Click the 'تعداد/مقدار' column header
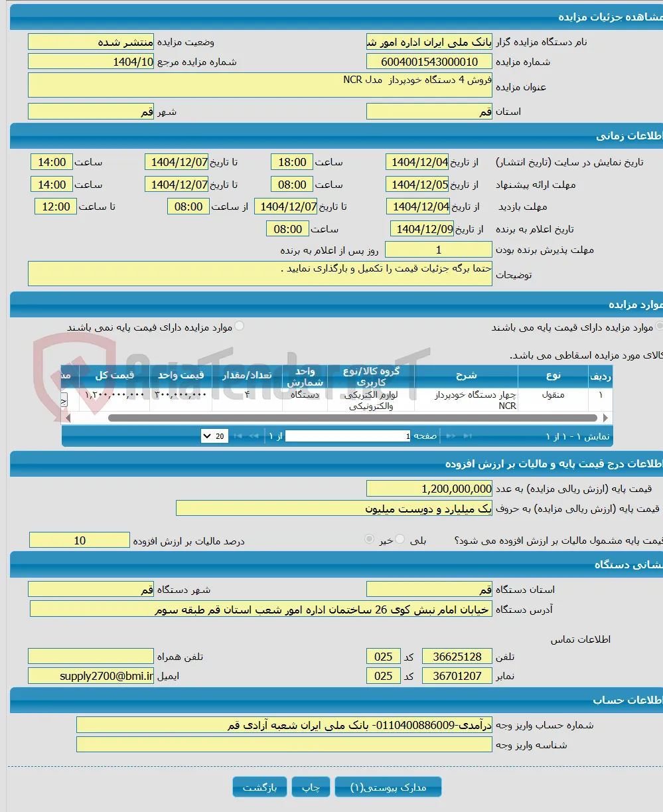The image size is (663, 812). click(x=249, y=376)
